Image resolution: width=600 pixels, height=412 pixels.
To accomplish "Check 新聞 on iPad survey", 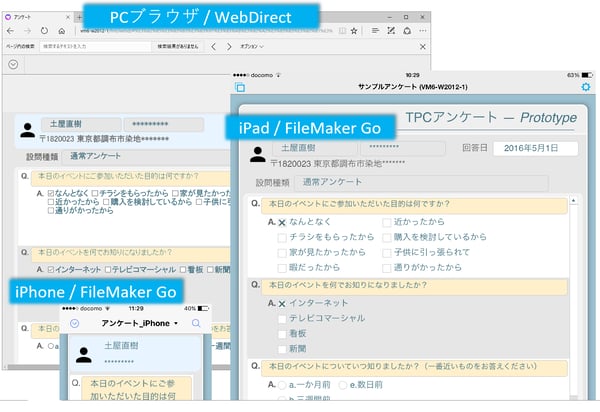I will tap(282, 349).
